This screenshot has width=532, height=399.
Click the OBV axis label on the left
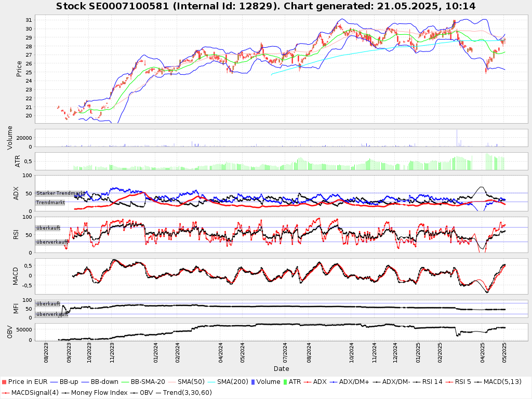[9, 332]
